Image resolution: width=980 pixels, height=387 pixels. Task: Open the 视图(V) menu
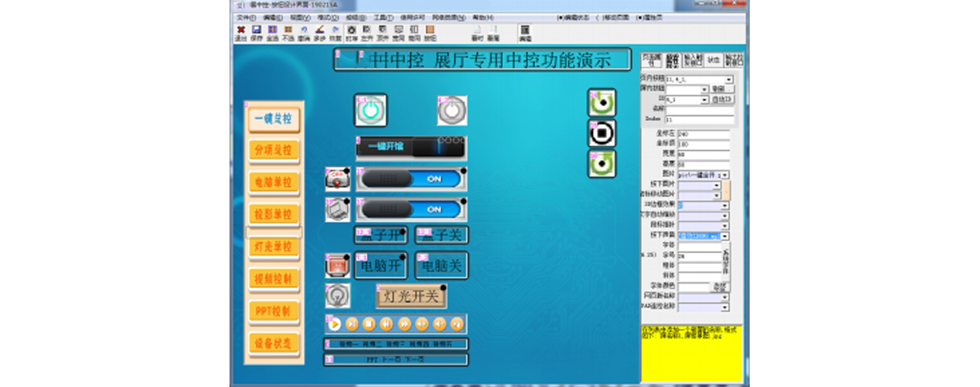pos(300,17)
